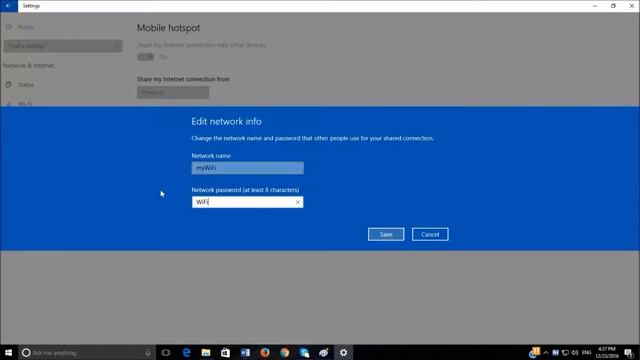640x360 pixels.
Task: Go back using the Settings back arrow
Action: click(x=9, y=6)
